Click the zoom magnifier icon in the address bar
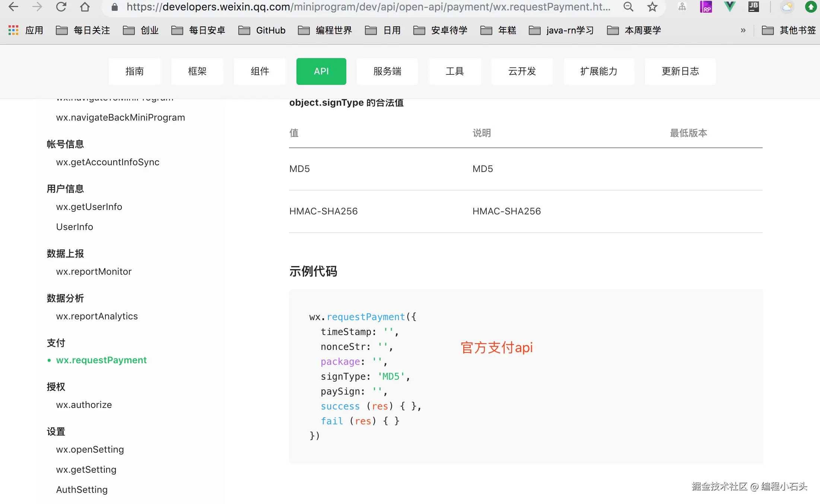This screenshot has height=504, width=820. (628, 7)
